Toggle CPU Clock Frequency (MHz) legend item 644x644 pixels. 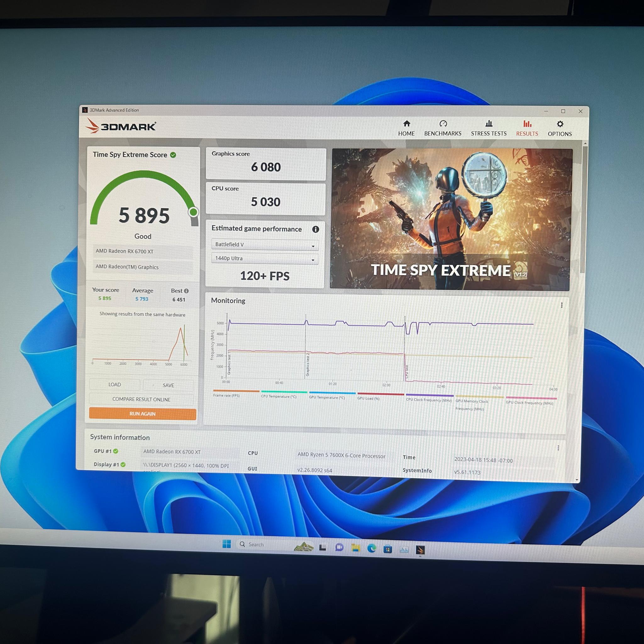(x=429, y=398)
